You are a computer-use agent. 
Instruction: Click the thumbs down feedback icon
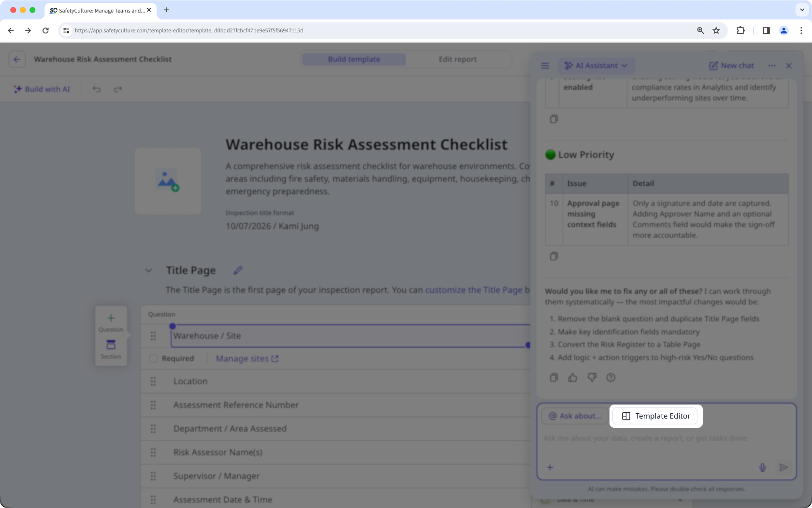(592, 377)
